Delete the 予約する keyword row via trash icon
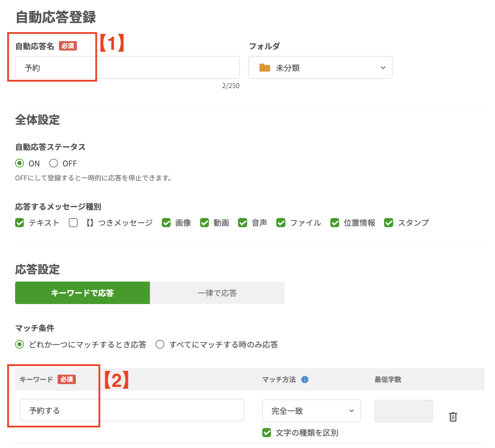Image resolution: width=495 pixels, height=448 pixels. [453, 417]
